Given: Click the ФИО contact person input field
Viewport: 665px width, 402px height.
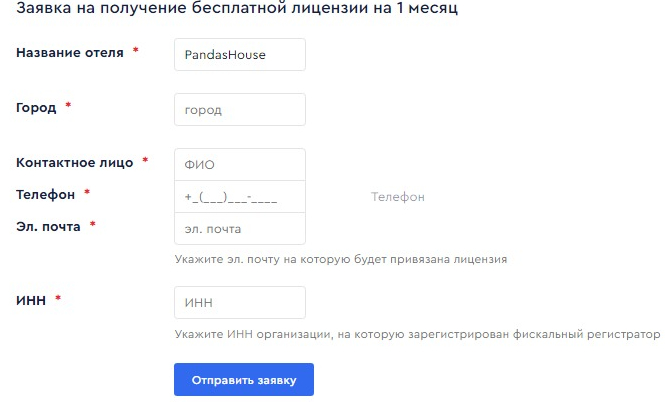Looking at the screenshot, I should [x=240, y=165].
